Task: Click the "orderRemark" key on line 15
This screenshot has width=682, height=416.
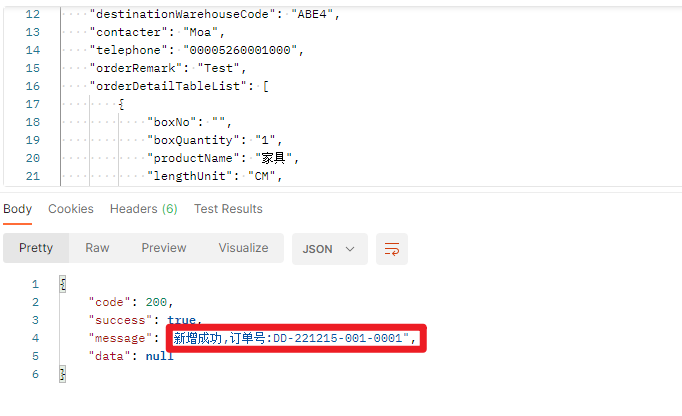Action: pyautogui.click(x=136, y=68)
